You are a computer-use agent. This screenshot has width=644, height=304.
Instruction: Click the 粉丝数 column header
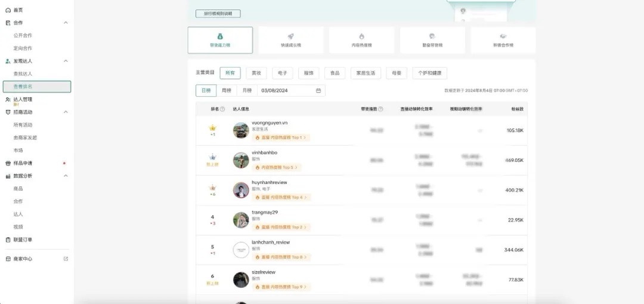pyautogui.click(x=517, y=109)
